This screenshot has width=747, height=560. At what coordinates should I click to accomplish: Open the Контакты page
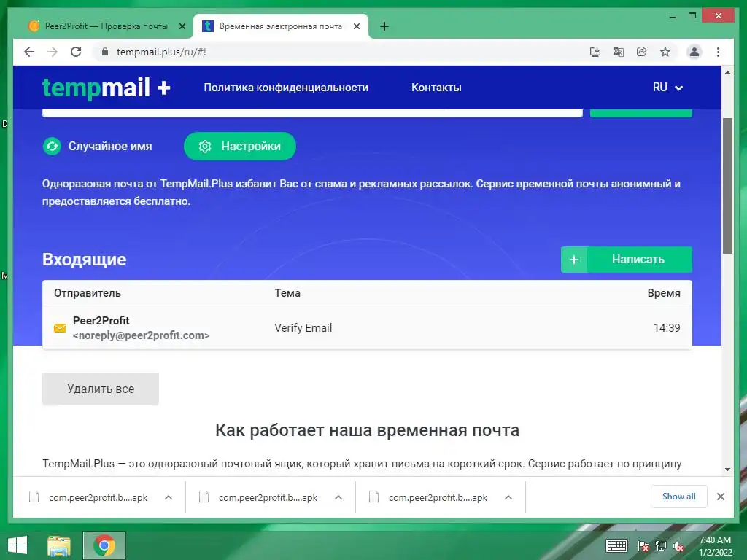pos(436,87)
